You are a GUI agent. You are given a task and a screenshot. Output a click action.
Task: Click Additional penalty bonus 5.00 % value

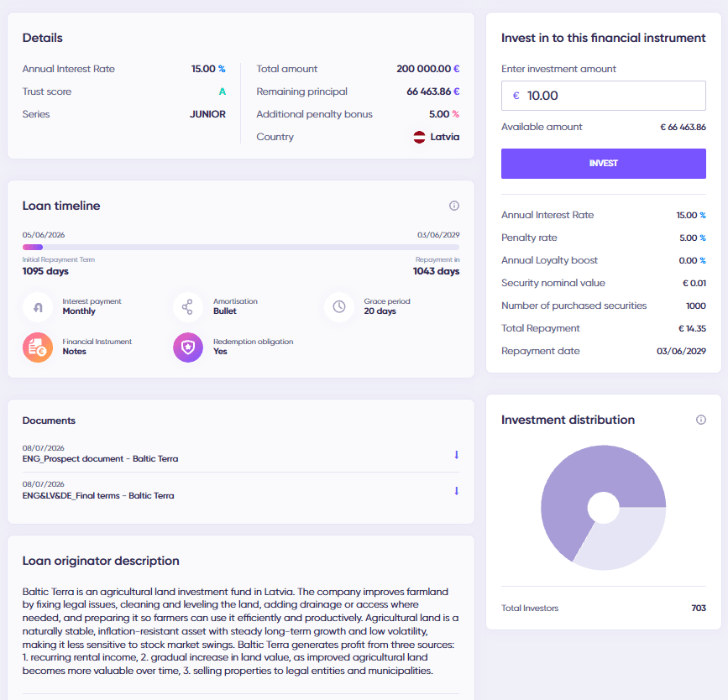pos(444,114)
